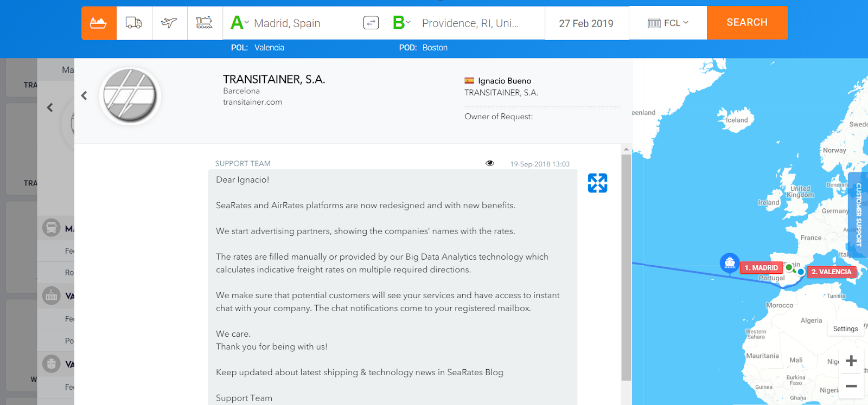Click the blue port dot on the map
This screenshot has height=405, width=868.
(801, 272)
